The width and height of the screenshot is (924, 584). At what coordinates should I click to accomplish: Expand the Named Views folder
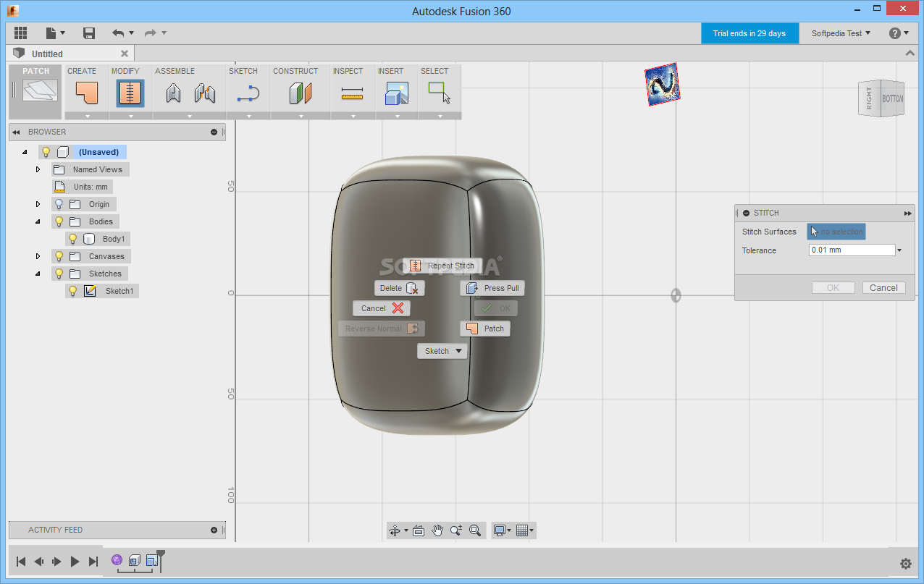tap(38, 169)
